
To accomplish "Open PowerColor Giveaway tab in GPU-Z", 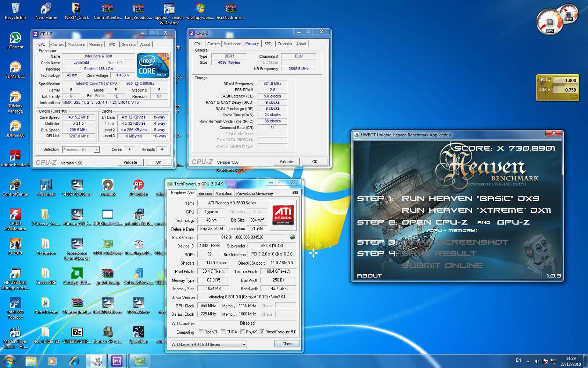I will pos(254,193).
